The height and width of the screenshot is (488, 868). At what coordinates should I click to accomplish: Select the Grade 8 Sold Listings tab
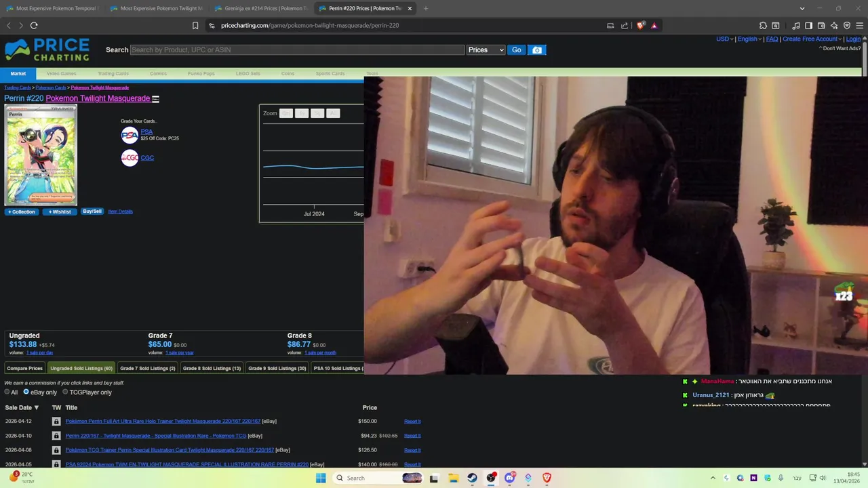tap(212, 368)
